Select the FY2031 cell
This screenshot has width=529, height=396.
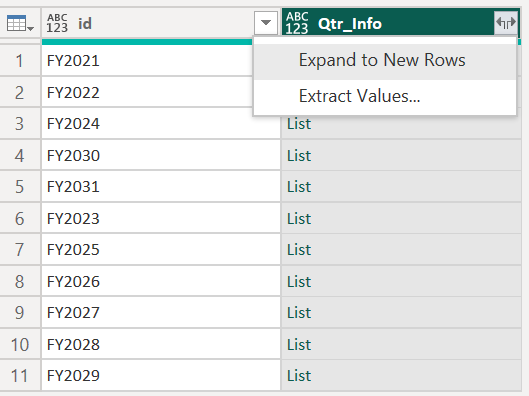click(x=161, y=187)
